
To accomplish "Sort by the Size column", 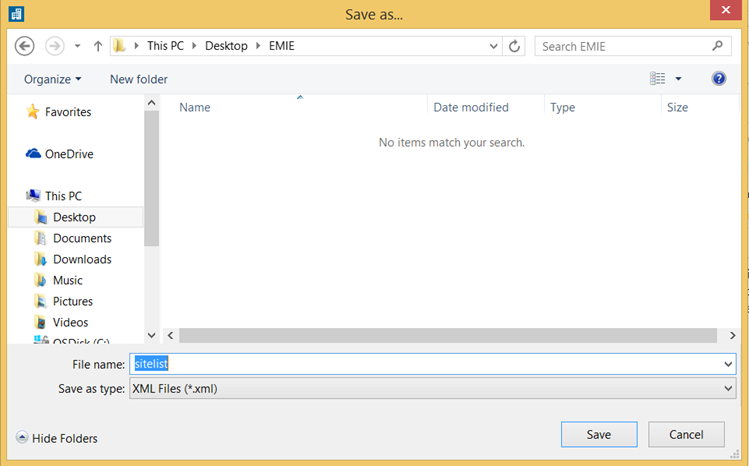I will coord(677,107).
